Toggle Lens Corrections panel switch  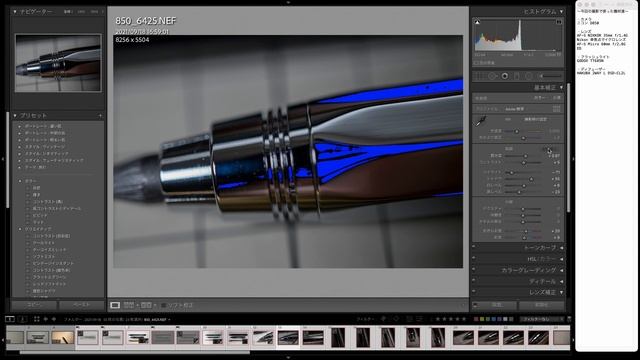tap(474, 291)
